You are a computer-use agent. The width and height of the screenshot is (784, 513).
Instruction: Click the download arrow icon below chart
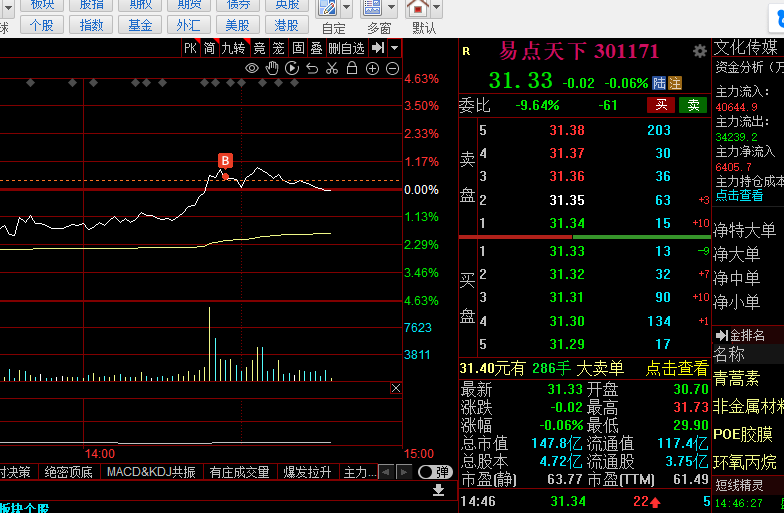point(438,490)
